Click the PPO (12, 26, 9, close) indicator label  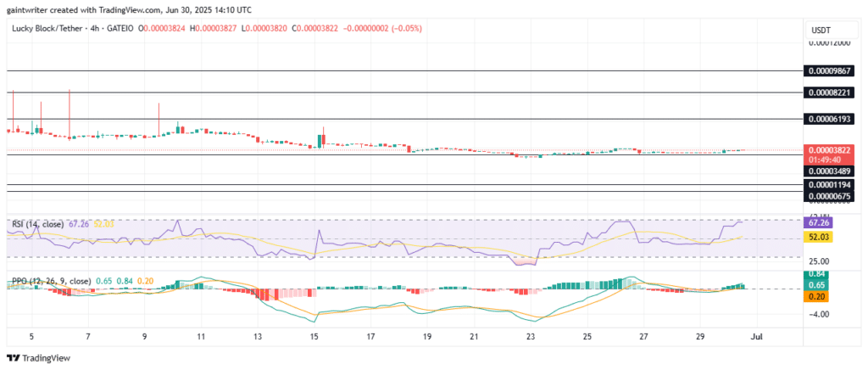tap(51, 282)
